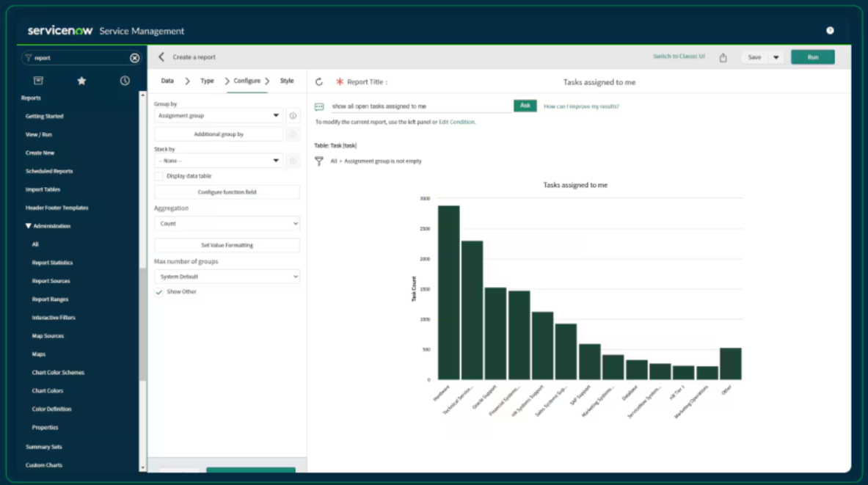Open the Stack by None dropdown
Image resolution: width=868 pixels, height=485 pixels.
[219, 161]
